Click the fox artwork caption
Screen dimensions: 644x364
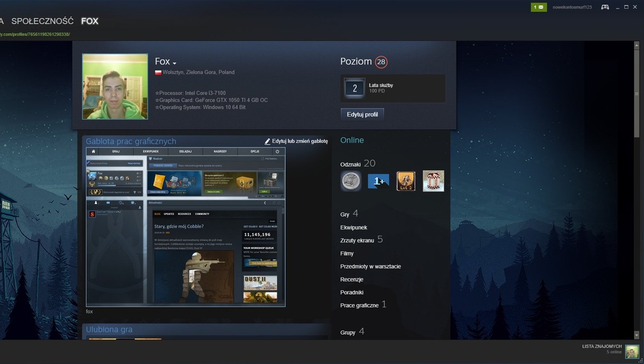click(89, 311)
